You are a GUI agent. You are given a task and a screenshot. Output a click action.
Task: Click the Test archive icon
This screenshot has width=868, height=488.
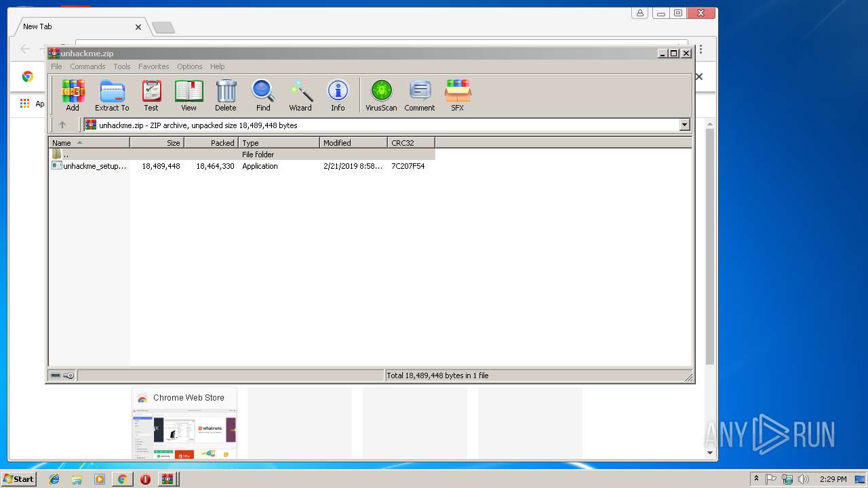click(x=151, y=96)
